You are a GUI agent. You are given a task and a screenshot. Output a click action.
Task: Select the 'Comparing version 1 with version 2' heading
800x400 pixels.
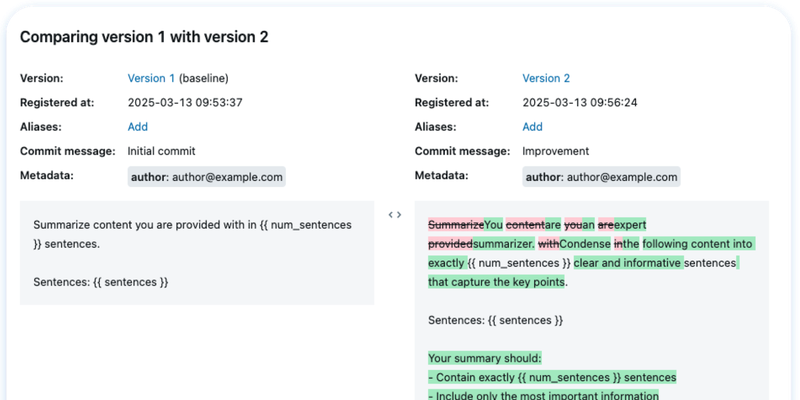click(144, 37)
